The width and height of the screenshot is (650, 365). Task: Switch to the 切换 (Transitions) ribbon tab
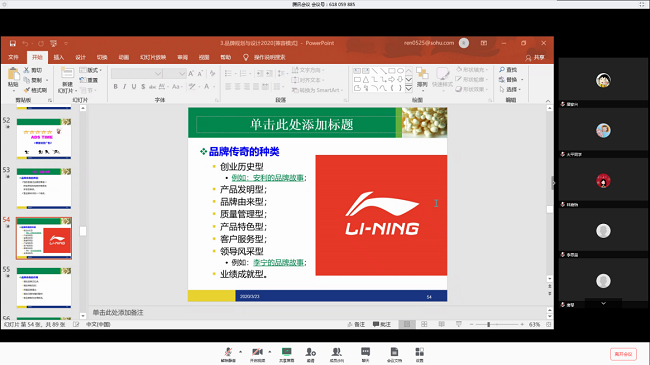pos(102,57)
